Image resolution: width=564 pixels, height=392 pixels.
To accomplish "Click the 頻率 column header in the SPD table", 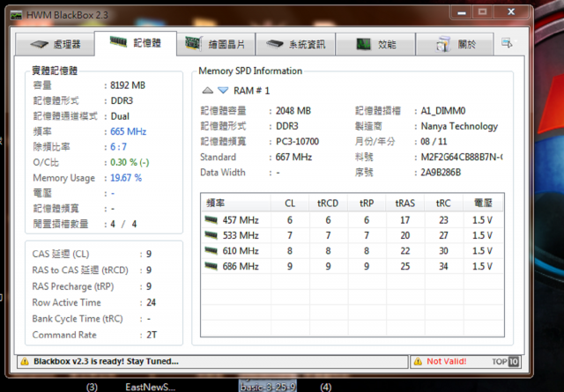I will pos(235,203).
